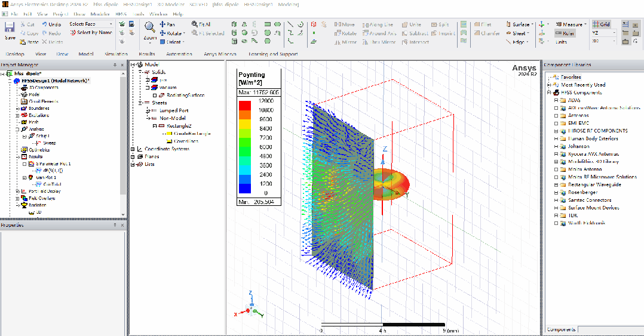Viewport: 644px width, 336px height.
Task: Click the Draw Rectangle icon
Action: point(268,24)
